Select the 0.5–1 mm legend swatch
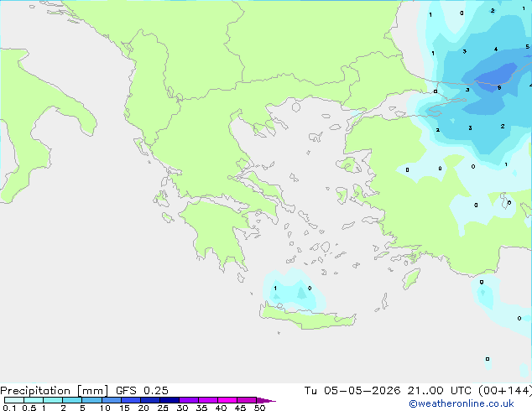This screenshot has height=411, width=532. tap(34, 400)
